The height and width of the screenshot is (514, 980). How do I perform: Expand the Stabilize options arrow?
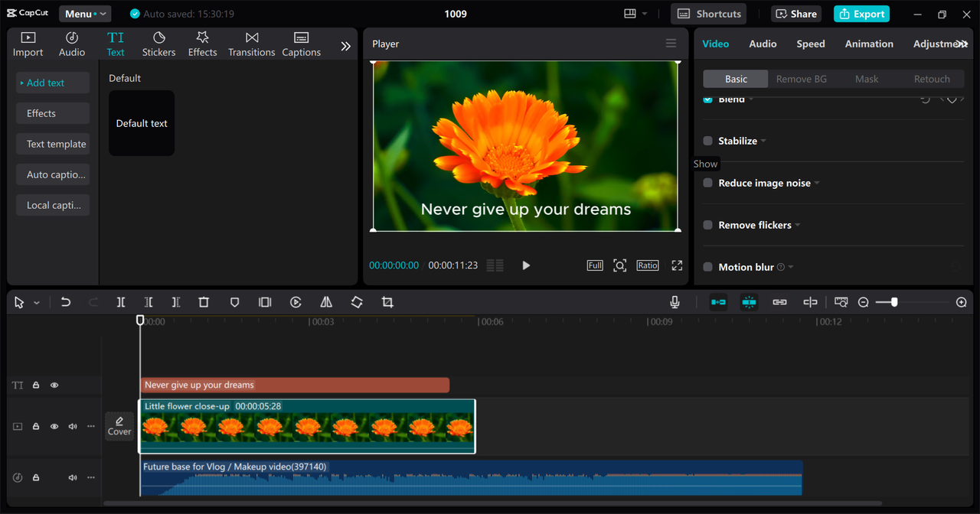763,142
